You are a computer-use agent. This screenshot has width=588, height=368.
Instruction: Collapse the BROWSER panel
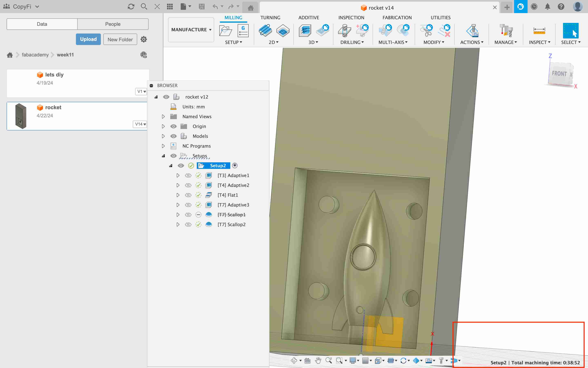(151, 86)
